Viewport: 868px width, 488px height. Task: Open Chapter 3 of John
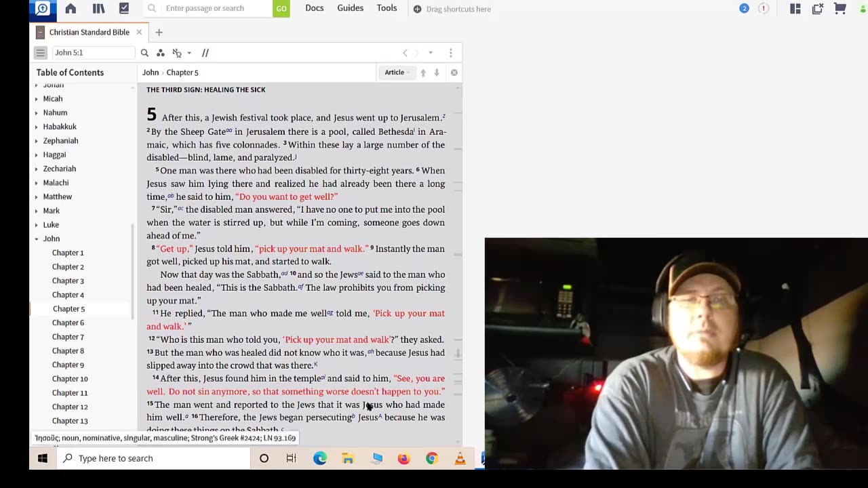pos(68,281)
